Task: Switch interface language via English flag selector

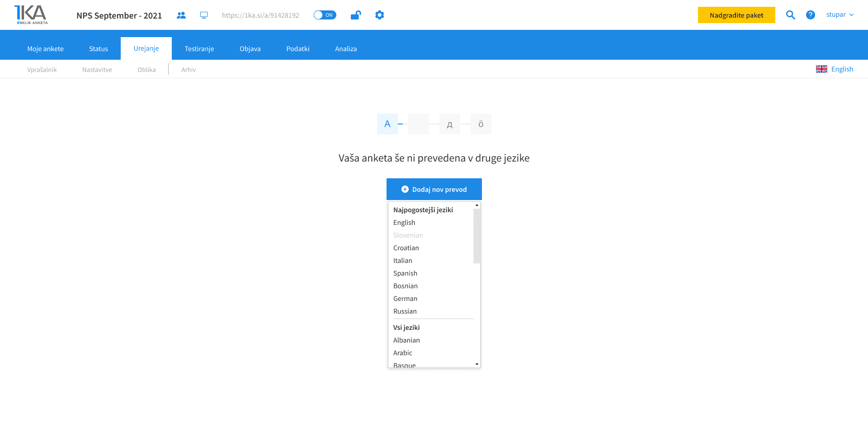Action: (x=835, y=69)
